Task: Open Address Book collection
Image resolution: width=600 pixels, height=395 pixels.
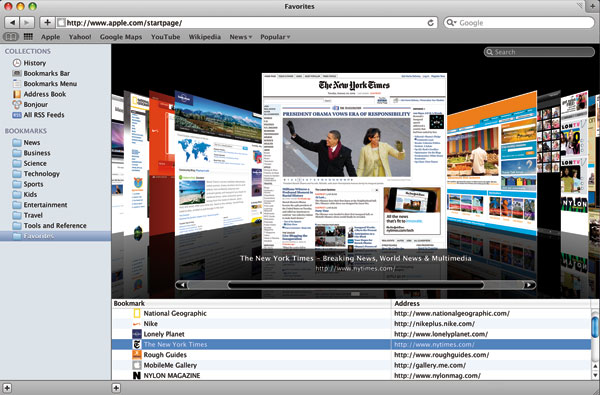Action: (x=39, y=94)
